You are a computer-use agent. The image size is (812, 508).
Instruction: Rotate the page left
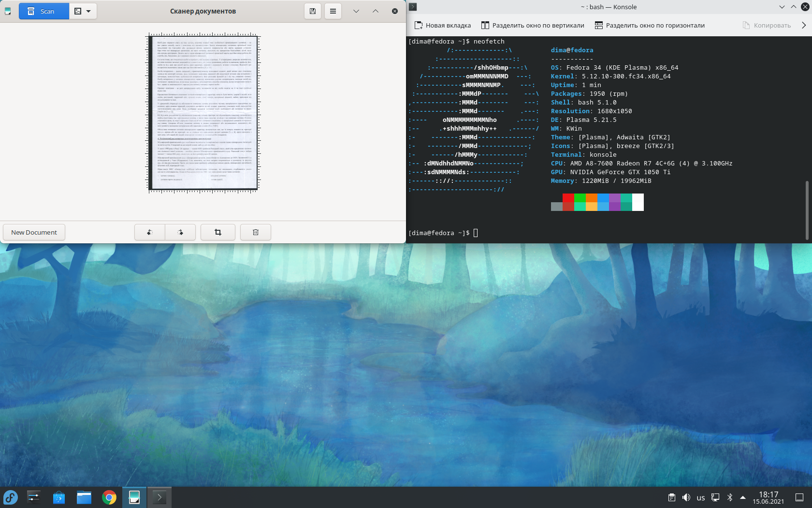[x=150, y=232]
